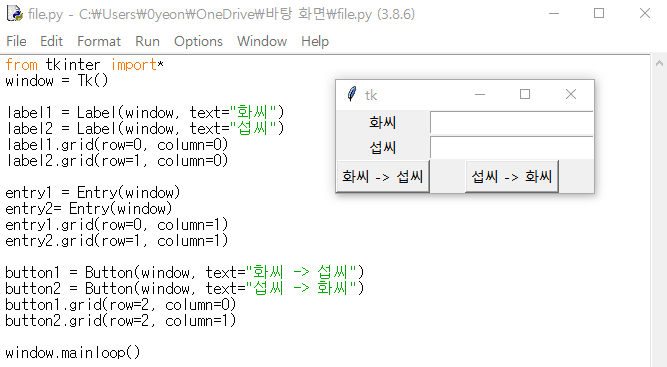Click the 화씨 label in tk window
The width and height of the screenshot is (667, 367).
382,122
